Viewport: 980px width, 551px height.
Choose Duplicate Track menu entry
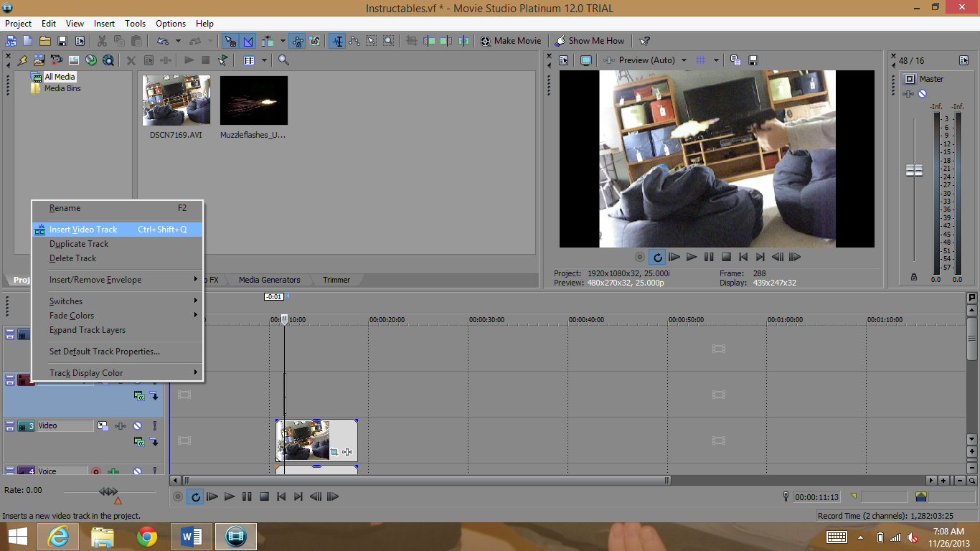coord(118,244)
